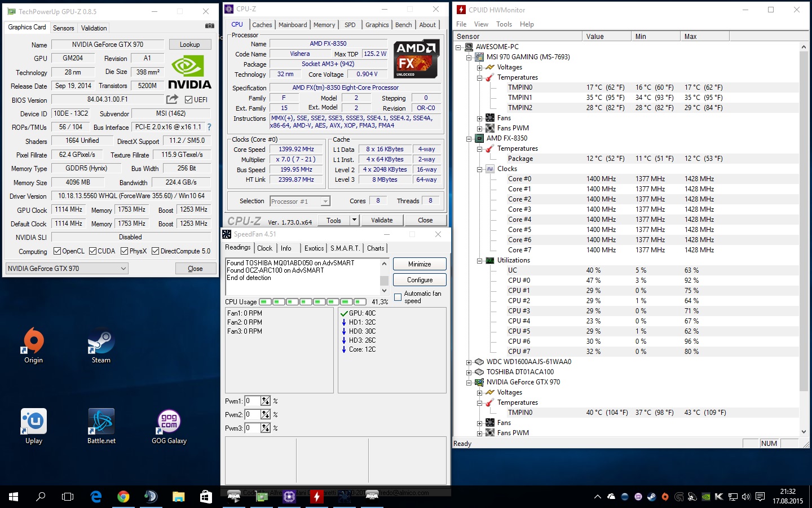The height and width of the screenshot is (508, 812).
Task: Click the BIOS export share icon
Action: (172, 99)
